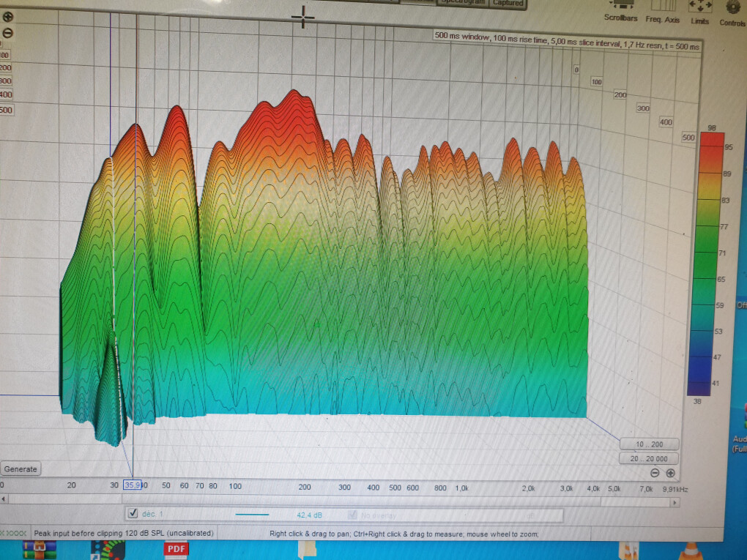Click the horizontal scrollbar thumb
Screen dimensions: 747x560
362,500
